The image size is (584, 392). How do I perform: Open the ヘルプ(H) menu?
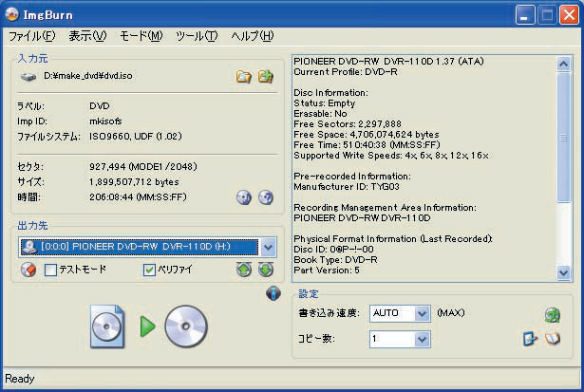click(x=253, y=36)
